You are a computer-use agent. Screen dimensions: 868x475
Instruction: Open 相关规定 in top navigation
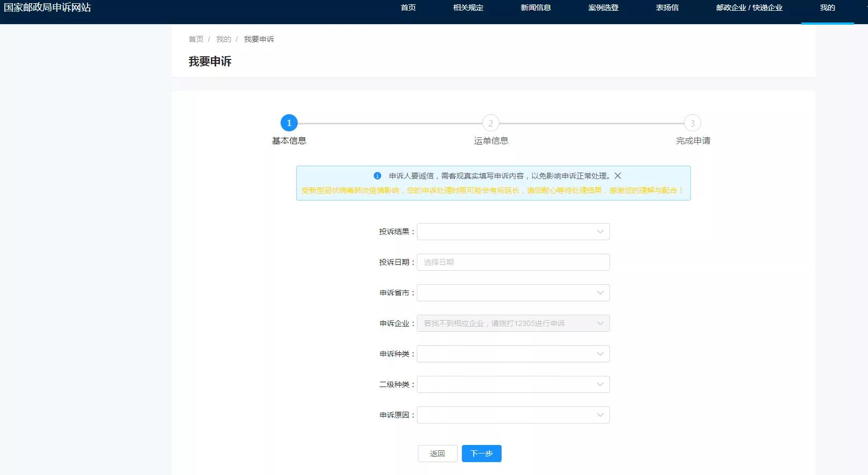click(x=468, y=8)
